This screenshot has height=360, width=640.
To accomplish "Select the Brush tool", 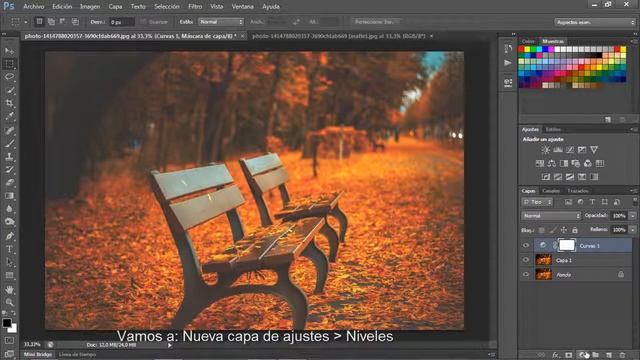I will pyautogui.click(x=9, y=144).
